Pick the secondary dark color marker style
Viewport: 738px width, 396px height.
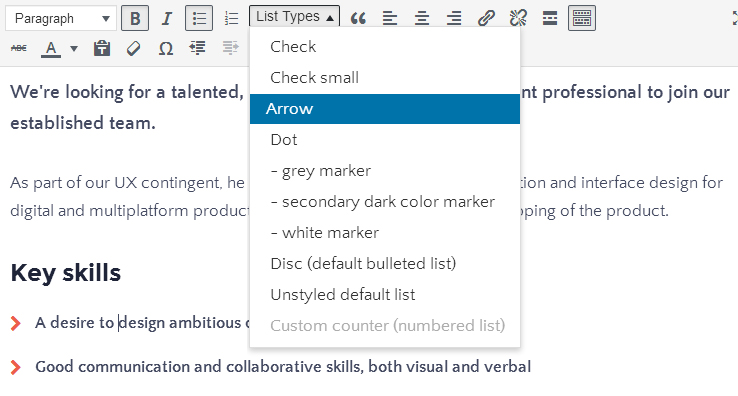click(x=385, y=202)
